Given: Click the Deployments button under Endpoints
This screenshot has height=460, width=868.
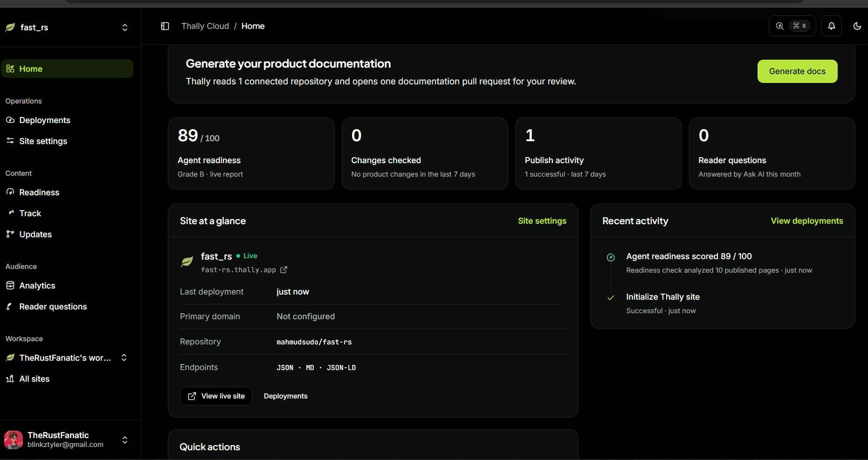Looking at the screenshot, I should (286, 396).
